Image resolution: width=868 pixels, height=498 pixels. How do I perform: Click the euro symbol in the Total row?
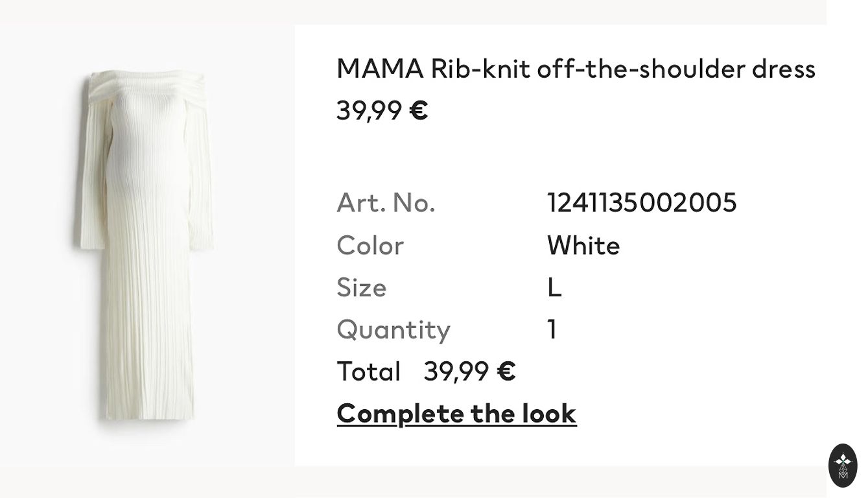tap(506, 372)
